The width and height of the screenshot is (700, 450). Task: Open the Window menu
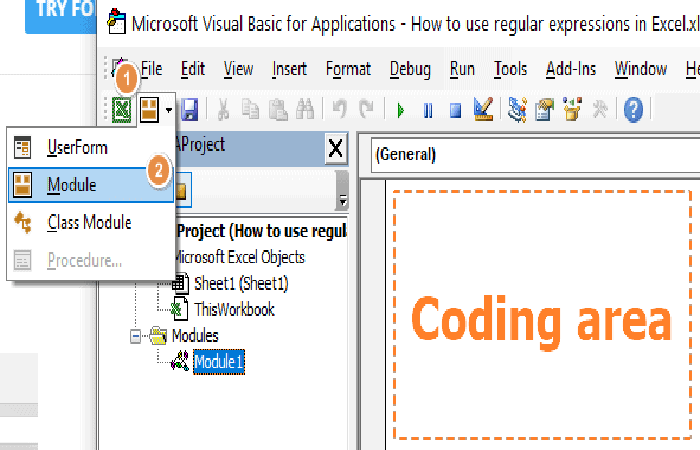641,69
